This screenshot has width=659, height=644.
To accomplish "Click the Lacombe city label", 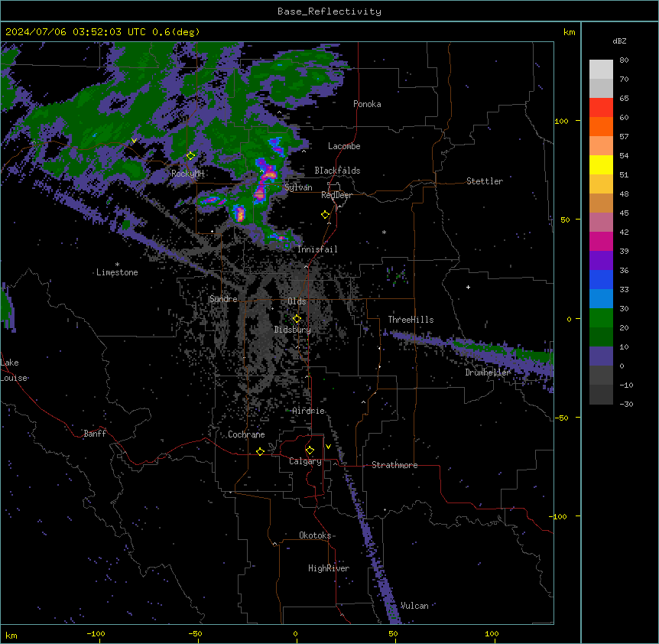I will click(x=344, y=146).
